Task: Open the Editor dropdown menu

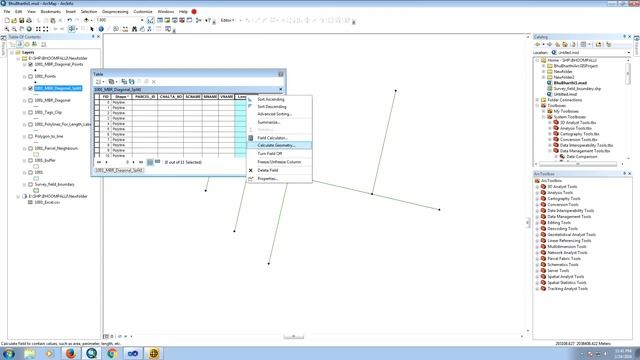Action: 227,20
